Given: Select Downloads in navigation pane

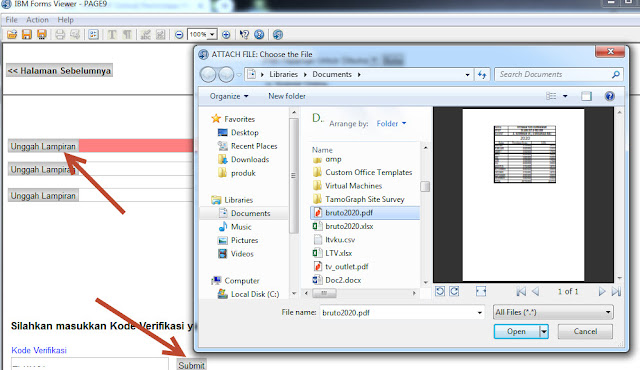Looking at the screenshot, I should coord(250,160).
